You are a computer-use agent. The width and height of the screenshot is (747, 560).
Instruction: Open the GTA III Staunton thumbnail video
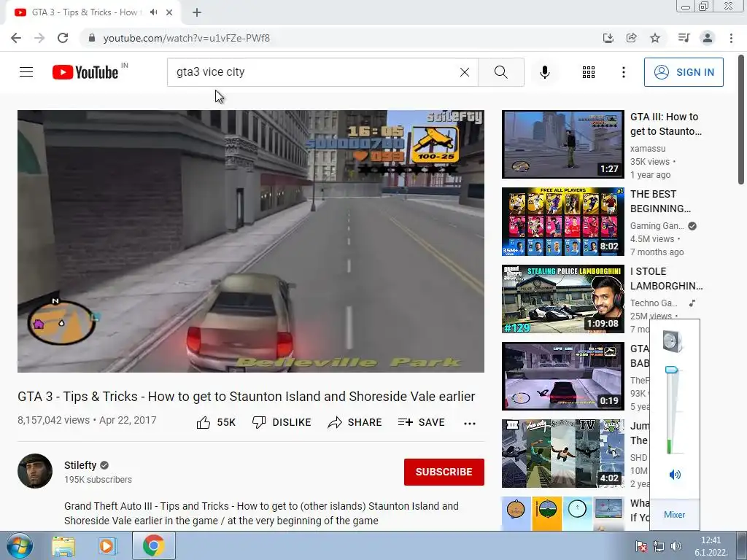point(562,144)
